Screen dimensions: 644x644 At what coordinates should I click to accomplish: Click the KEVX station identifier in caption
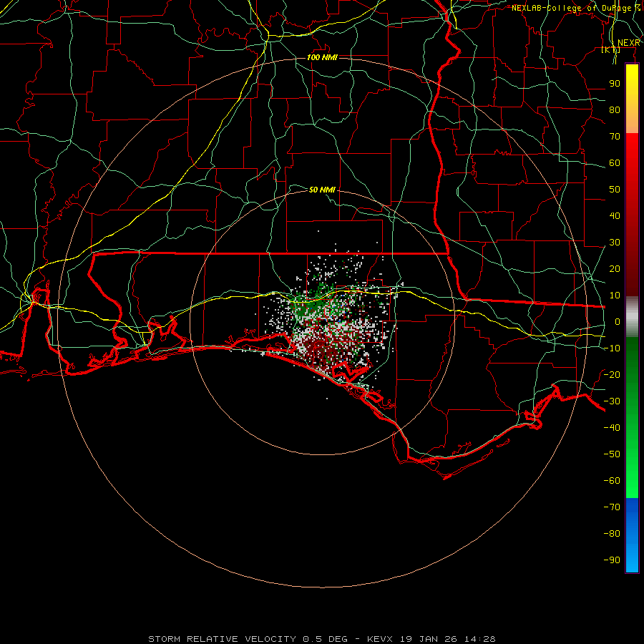(380, 639)
